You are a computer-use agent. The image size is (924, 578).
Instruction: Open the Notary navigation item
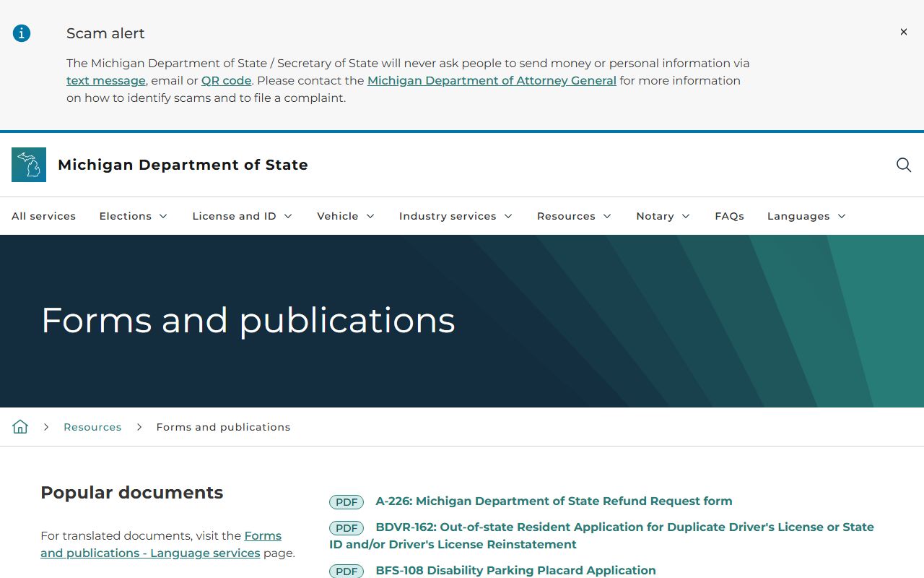(x=655, y=216)
